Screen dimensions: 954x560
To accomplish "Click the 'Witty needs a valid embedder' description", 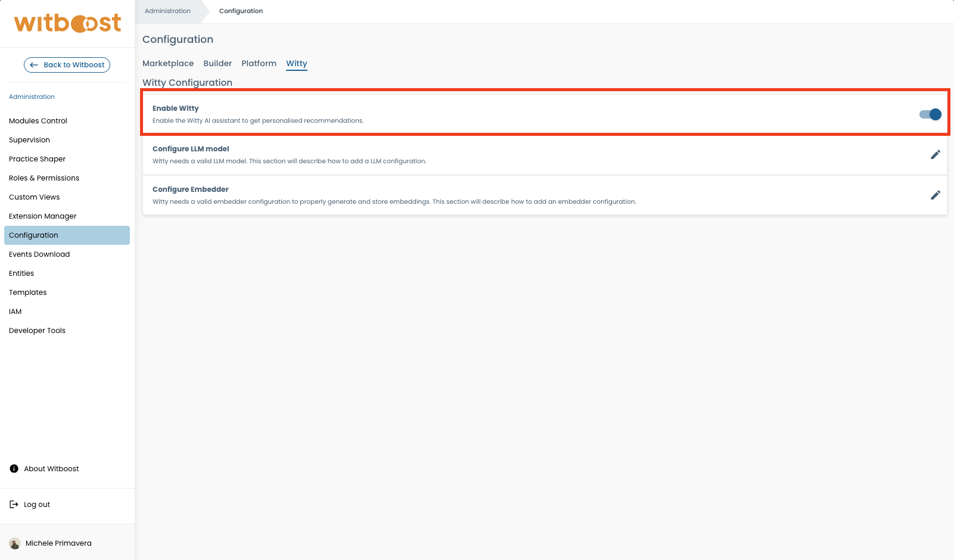I will (x=394, y=202).
